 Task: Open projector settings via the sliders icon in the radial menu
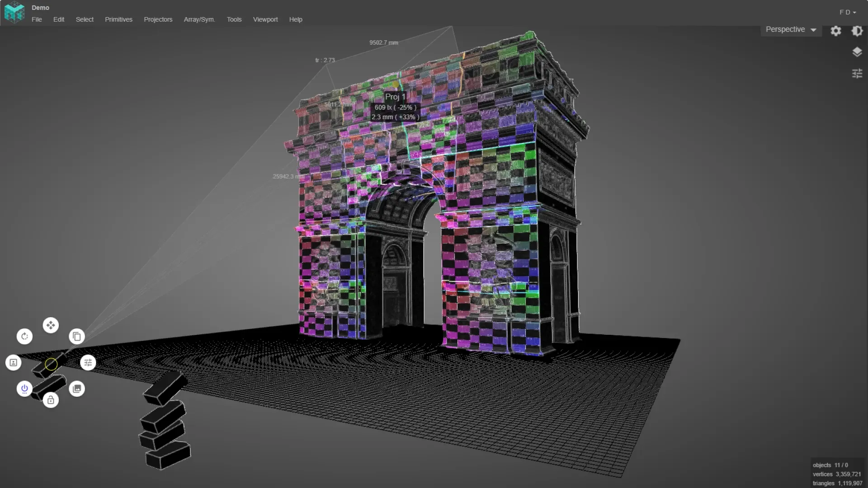88,362
